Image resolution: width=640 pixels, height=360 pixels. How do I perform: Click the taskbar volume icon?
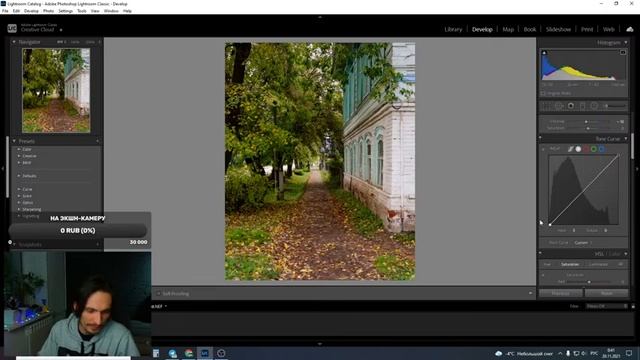(584, 353)
